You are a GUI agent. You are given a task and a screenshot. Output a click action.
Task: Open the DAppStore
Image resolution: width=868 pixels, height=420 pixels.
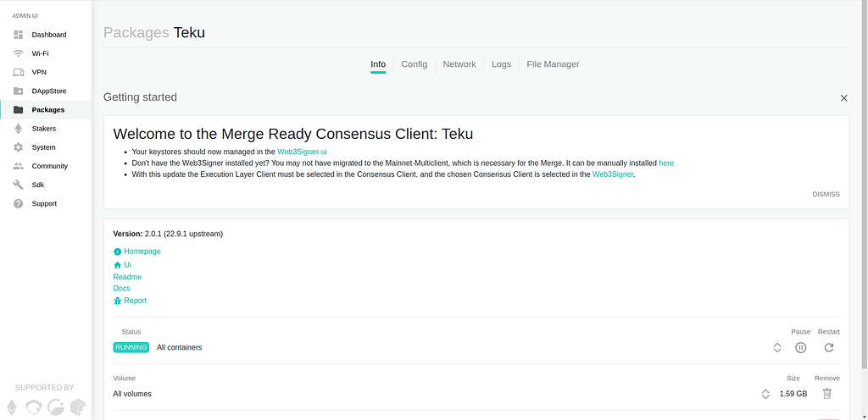click(48, 91)
